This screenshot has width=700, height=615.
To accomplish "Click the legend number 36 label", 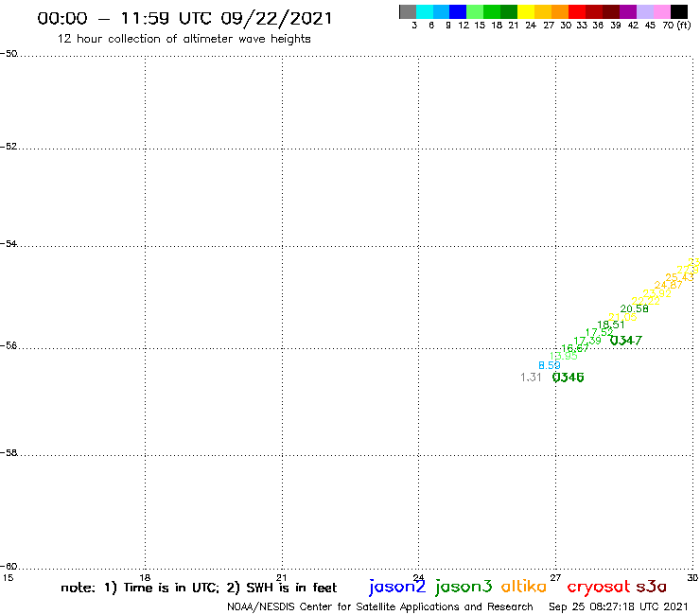I will [598, 26].
